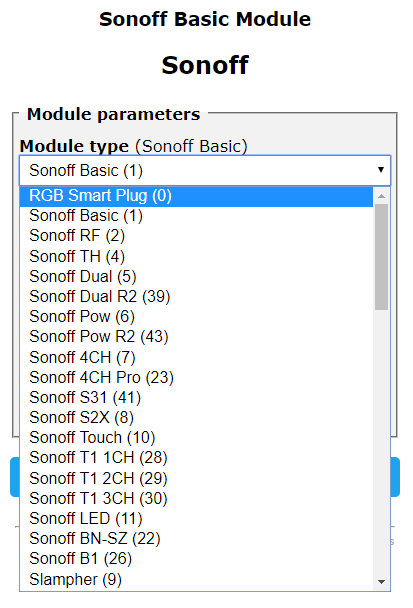Select Sonoff T1 2CH (29)
The width and height of the screenshot is (413, 608).
tap(196, 478)
